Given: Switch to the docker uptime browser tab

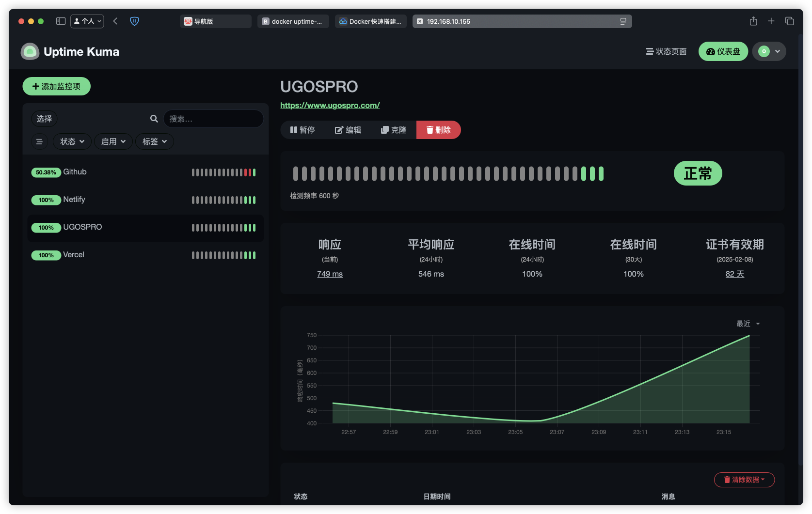Looking at the screenshot, I should click(293, 21).
